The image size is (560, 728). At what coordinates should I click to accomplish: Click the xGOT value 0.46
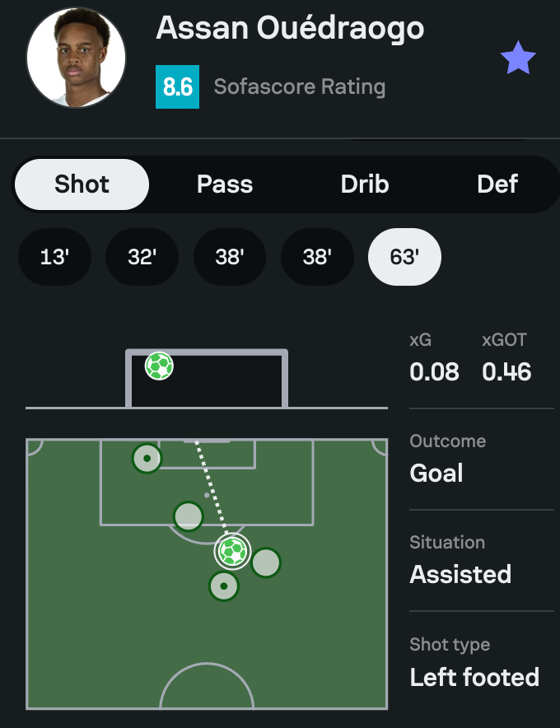(x=506, y=371)
